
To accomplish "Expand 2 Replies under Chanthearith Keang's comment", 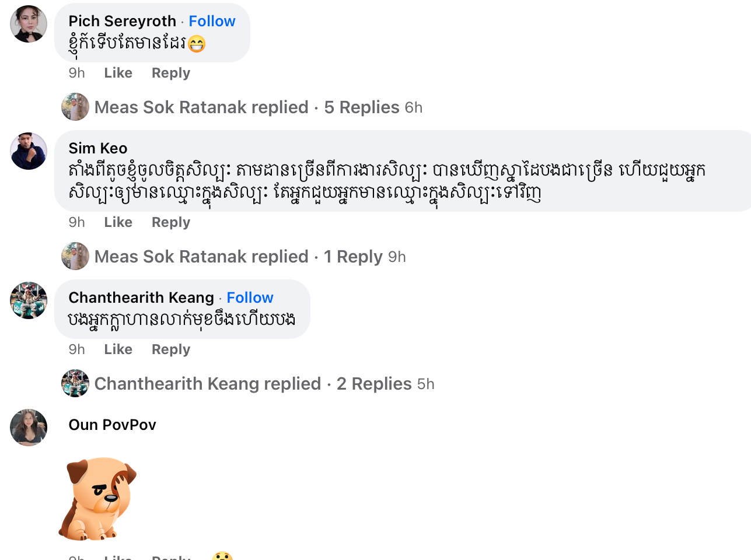I will (x=374, y=384).
